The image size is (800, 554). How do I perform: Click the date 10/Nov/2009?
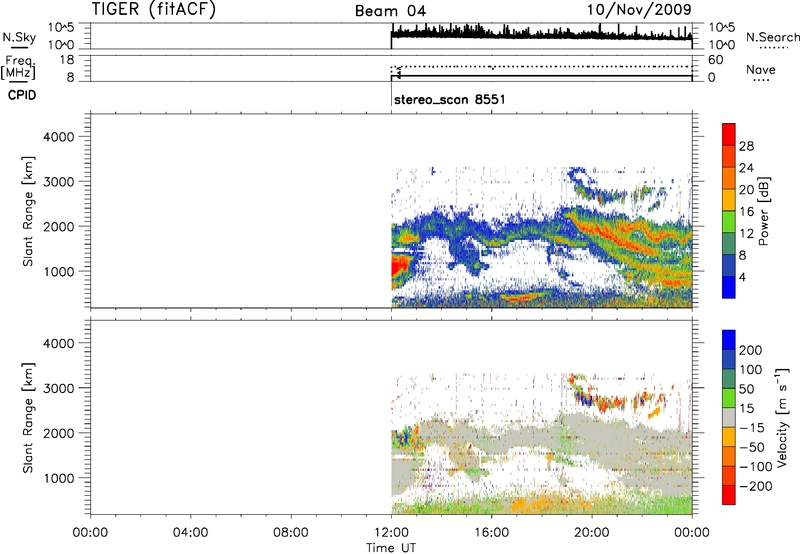tap(639, 9)
